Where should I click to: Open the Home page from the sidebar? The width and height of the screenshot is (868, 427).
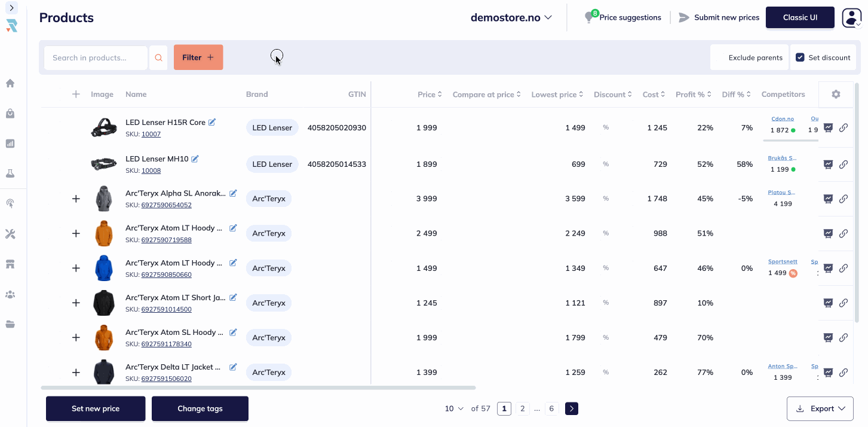click(10, 83)
